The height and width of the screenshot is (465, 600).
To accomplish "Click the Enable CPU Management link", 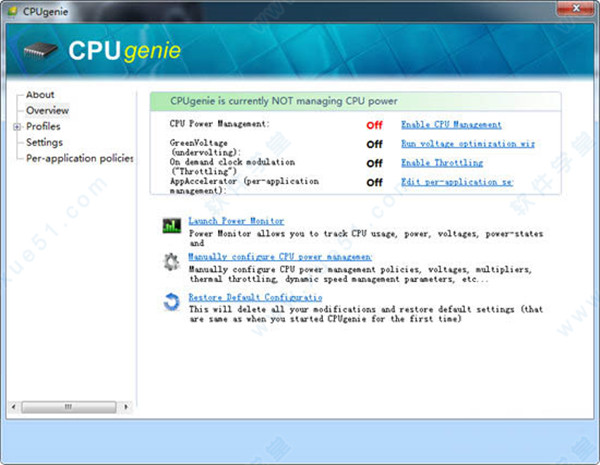I will coord(451,125).
